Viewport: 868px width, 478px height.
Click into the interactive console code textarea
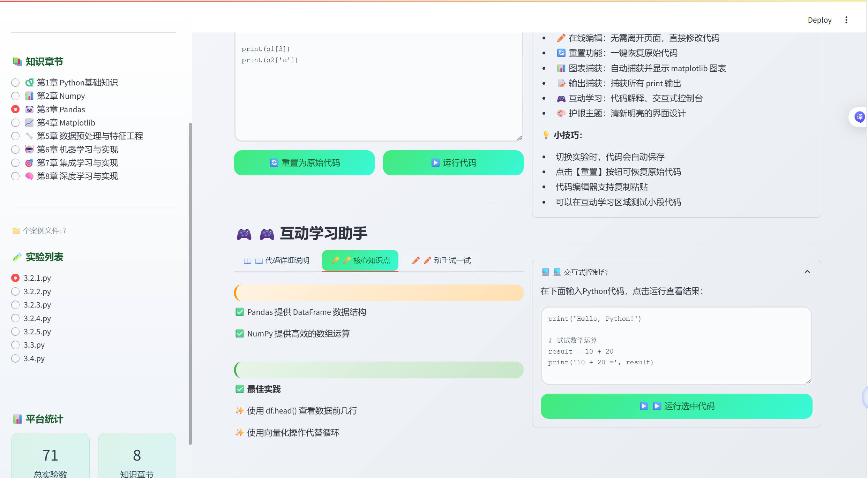676,346
